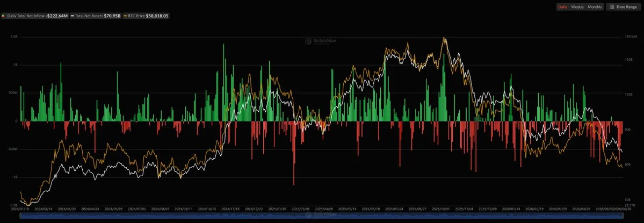This screenshot has width=644, height=223.
Task: Switch chart to Daily view
Action: [x=562, y=7]
